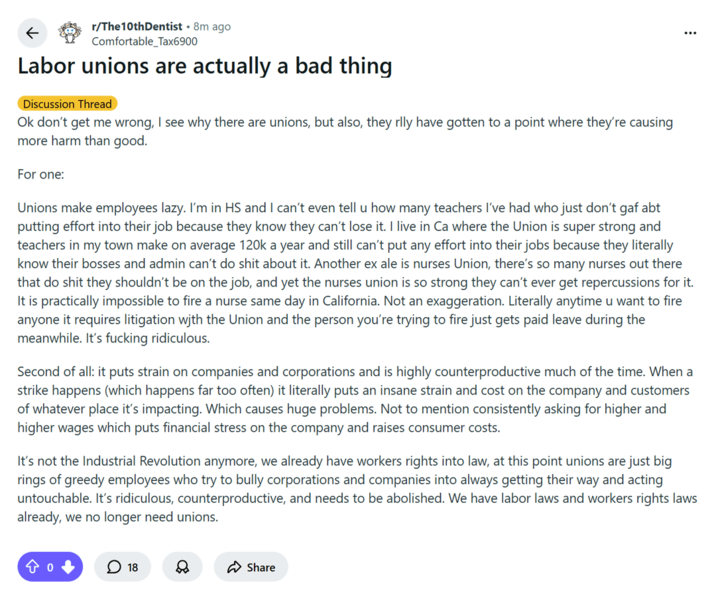Open the Comfortable_Tax6900 user profile
716x589 pixels.
pyautogui.click(x=144, y=41)
